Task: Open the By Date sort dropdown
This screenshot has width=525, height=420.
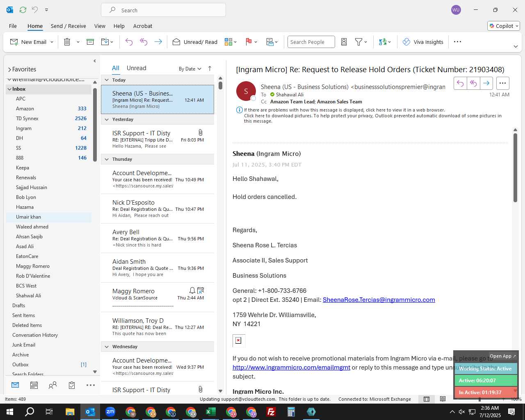Action: [x=190, y=69]
